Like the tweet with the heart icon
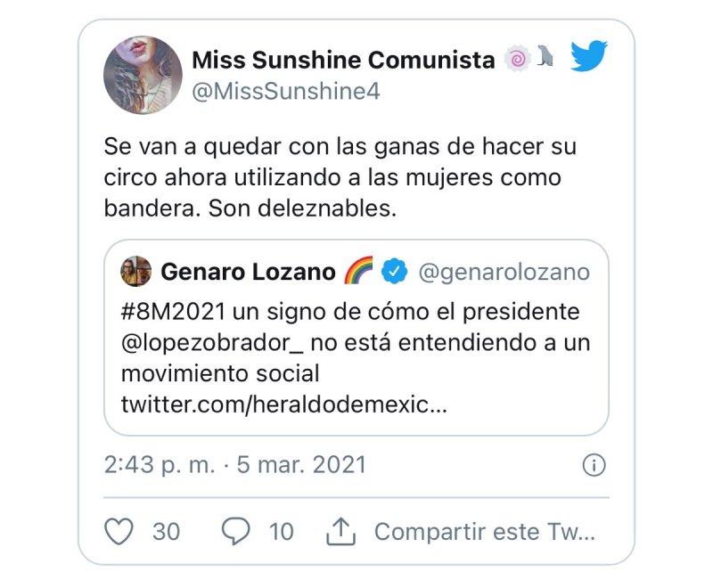This screenshot has height=588, width=713. click(x=119, y=532)
